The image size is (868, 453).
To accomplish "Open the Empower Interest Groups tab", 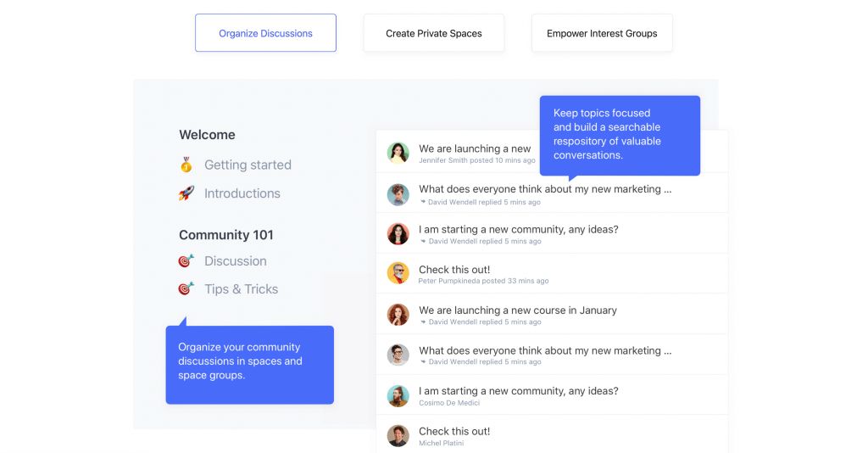I will [x=602, y=33].
